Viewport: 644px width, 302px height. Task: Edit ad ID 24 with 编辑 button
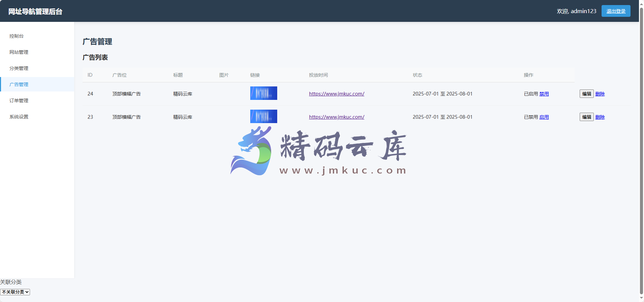(x=586, y=94)
